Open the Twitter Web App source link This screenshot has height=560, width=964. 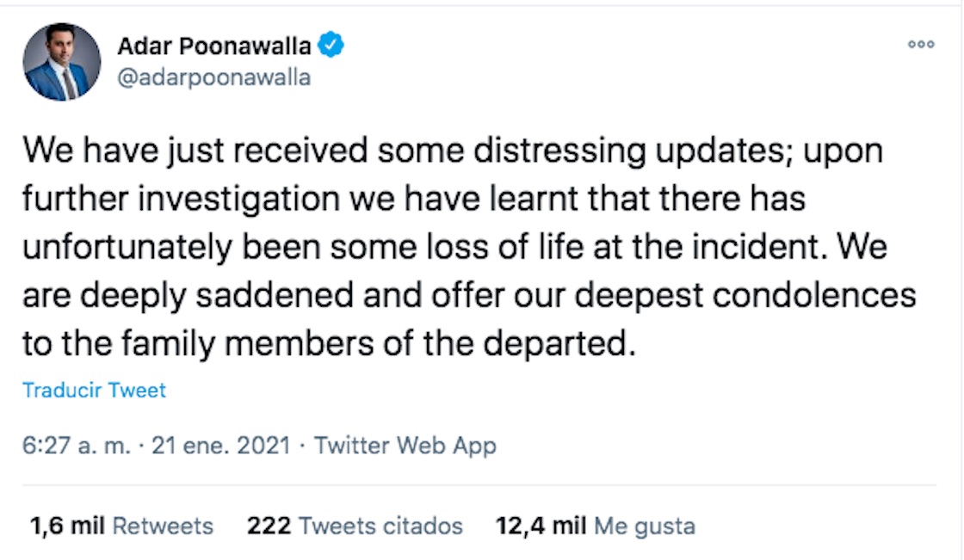coord(405,446)
